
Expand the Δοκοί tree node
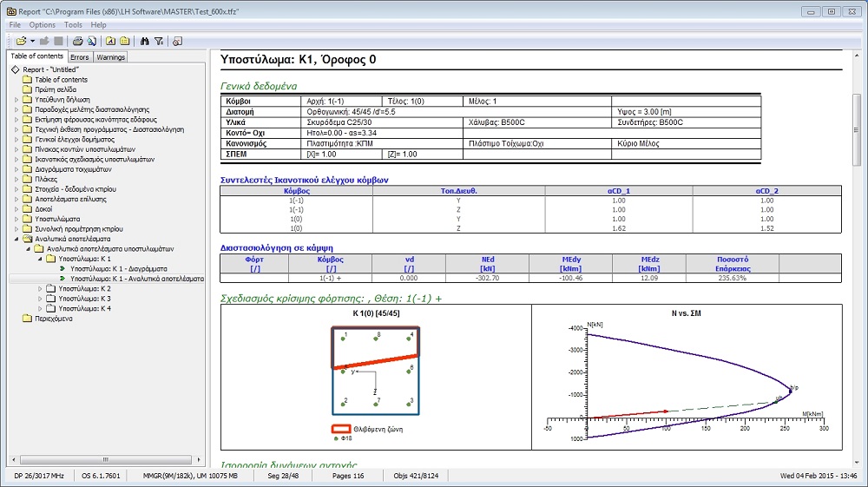pos(16,209)
